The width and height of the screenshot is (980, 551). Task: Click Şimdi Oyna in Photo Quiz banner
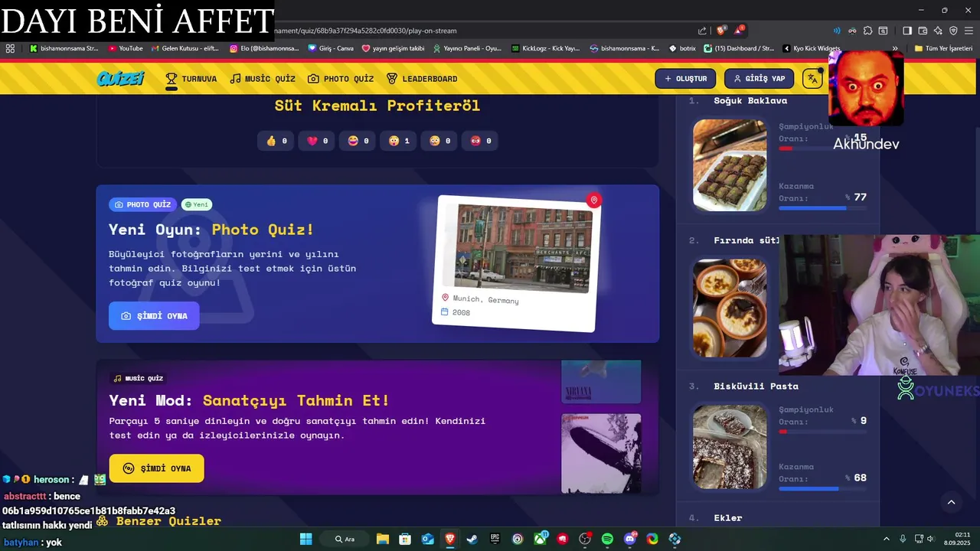[154, 316]
